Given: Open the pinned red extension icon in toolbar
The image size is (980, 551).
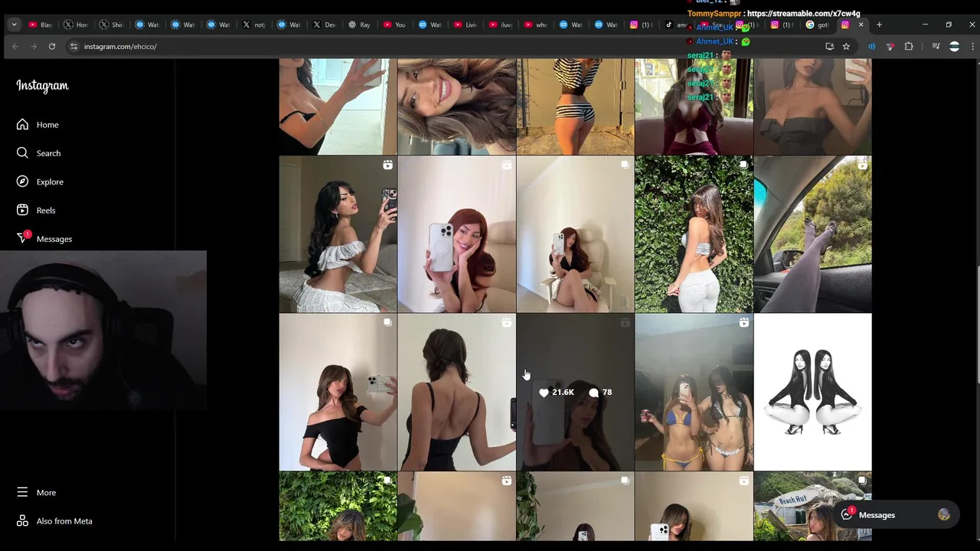Looking at the screenshot, I should point(890,47).
